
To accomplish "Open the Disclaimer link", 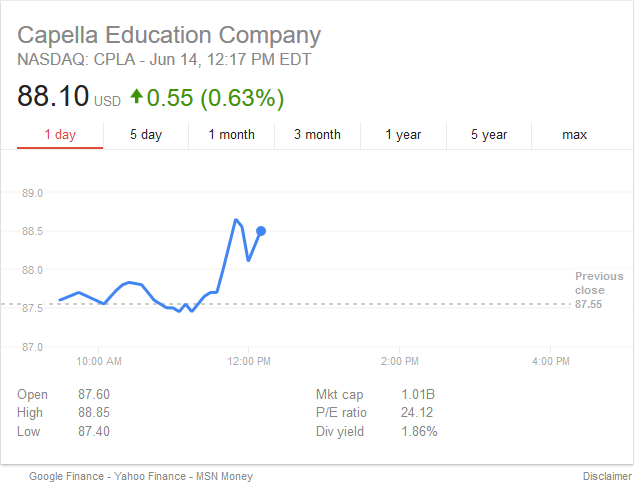I will (x=605, y=476).
